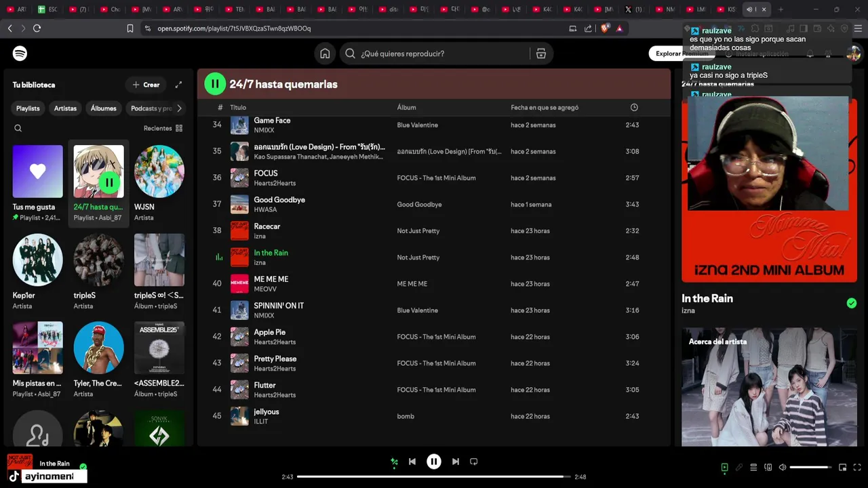Show more library filters with the right chevron
The height and width of the screenshot is (488, 868).
tap(179, 108)
